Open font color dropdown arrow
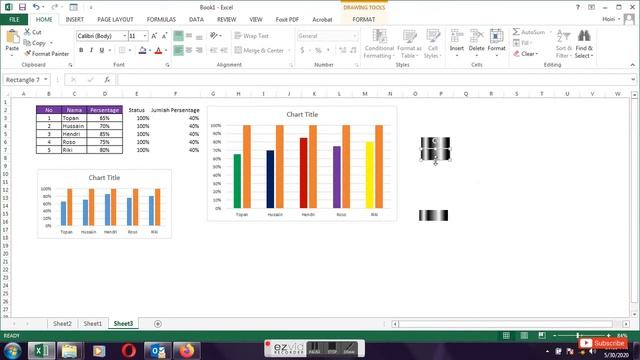The height and width of the screenshot is (360, 640). click(x=166, y=50)
